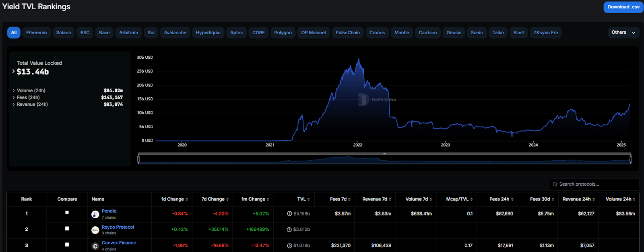Check the compare box for Convex Finance
644x252 pixels.
67,244
